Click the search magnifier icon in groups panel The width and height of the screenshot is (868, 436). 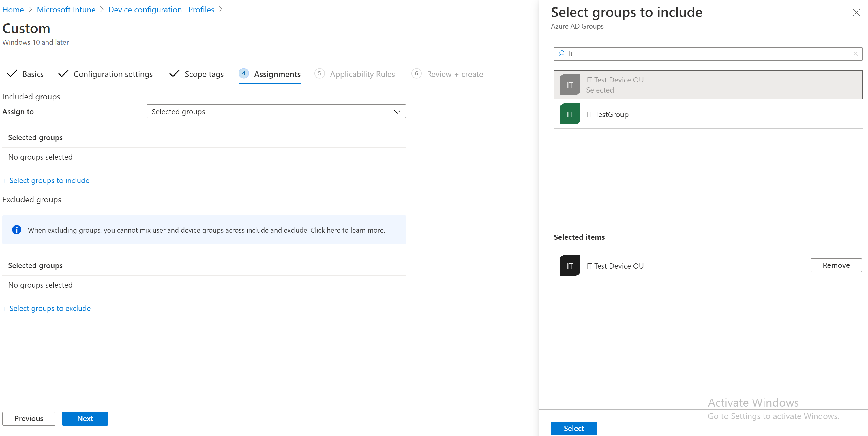pyautogui.click(x=561, y=54)
